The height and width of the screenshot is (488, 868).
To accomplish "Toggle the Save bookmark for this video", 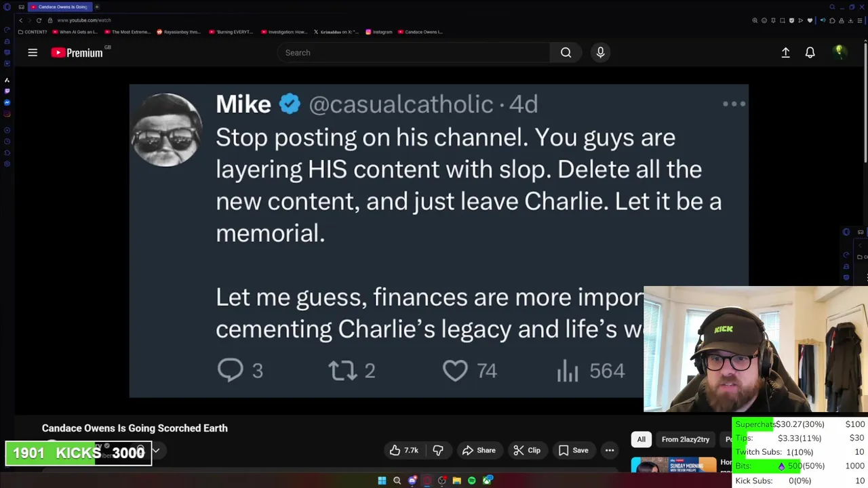I will point(572,450).
